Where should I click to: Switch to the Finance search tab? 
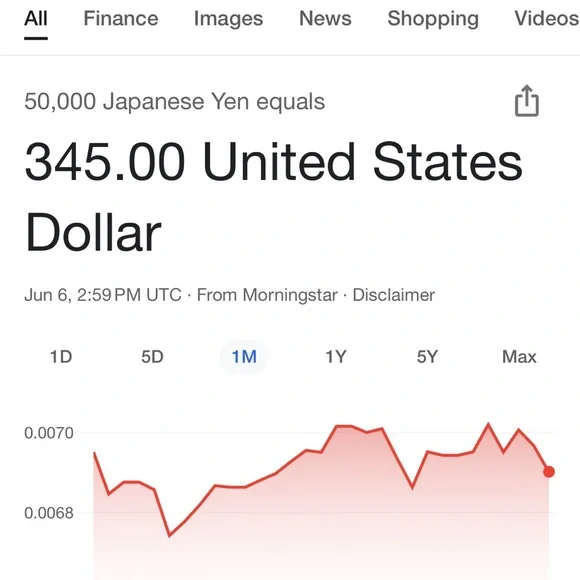pyautogui.click(x=121, y=18)
